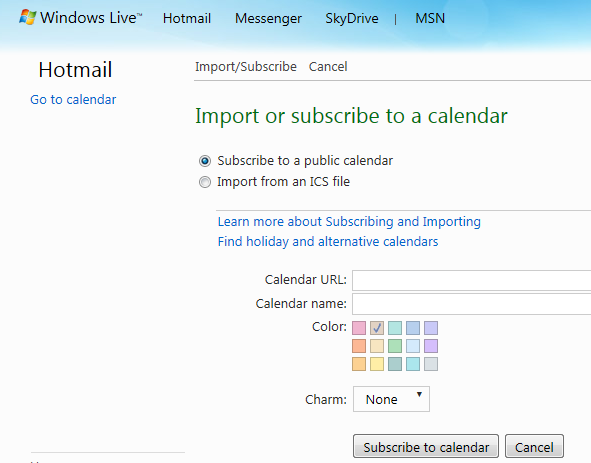The image size is (591, 463).
Task: Click the Subscribe to calendar button
Action: [426, 447]
